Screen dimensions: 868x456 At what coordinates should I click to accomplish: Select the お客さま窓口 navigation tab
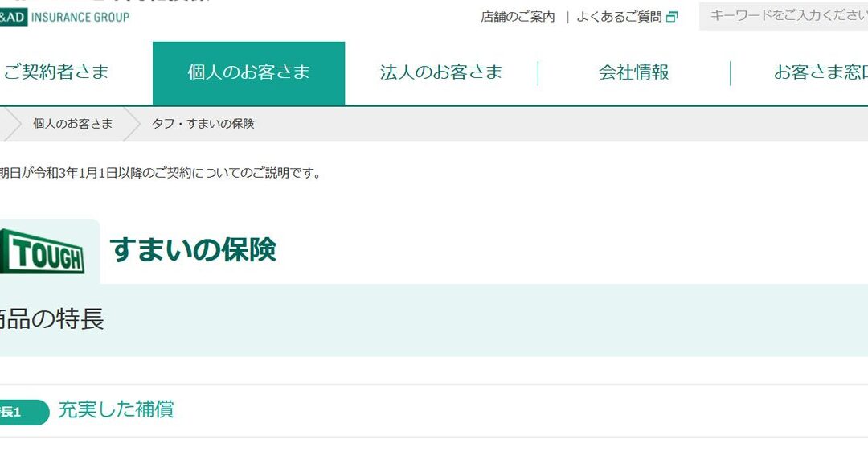pos(821,72)
